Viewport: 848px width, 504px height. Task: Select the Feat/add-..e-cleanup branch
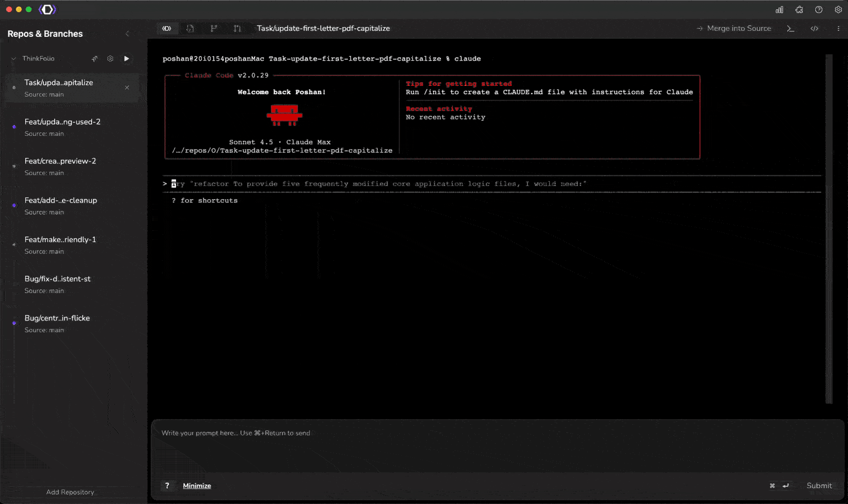(72, 205)
